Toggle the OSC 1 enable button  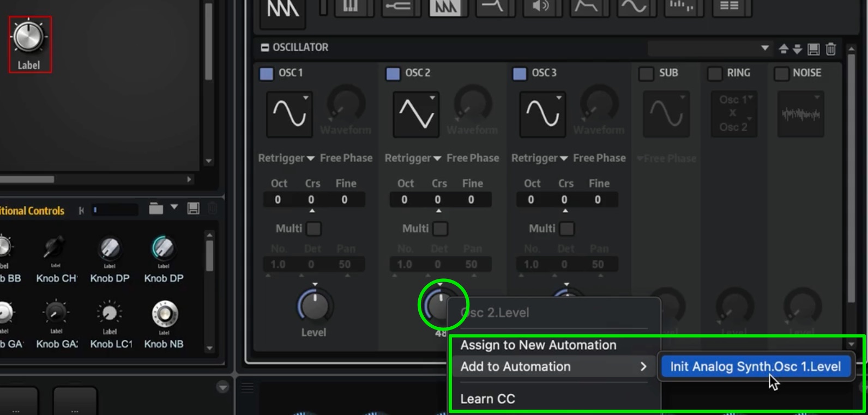[x=267, y=74]
